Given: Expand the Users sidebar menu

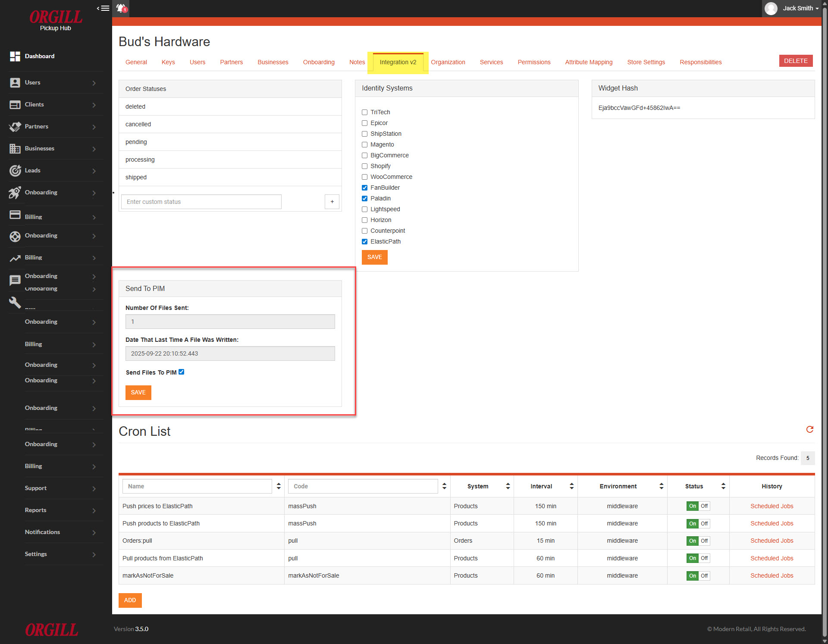Looking at the screenshot, I should (x=94, y=83).
